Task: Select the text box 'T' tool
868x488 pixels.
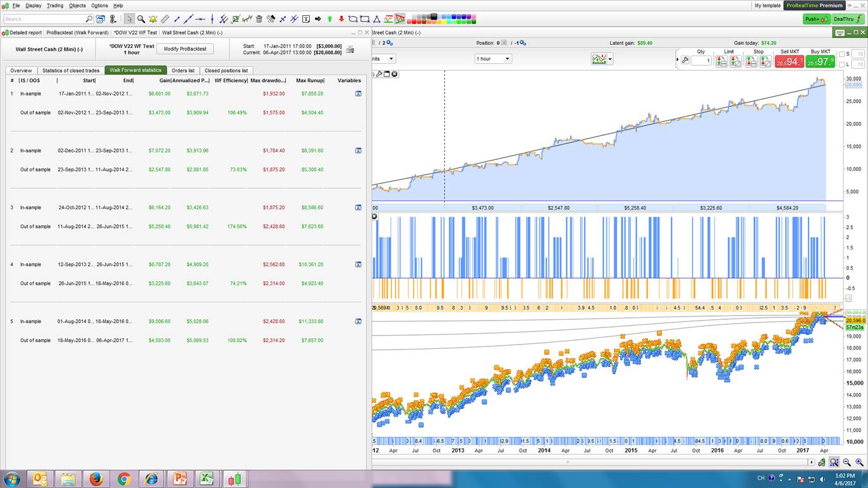Action: pos(306,19)
